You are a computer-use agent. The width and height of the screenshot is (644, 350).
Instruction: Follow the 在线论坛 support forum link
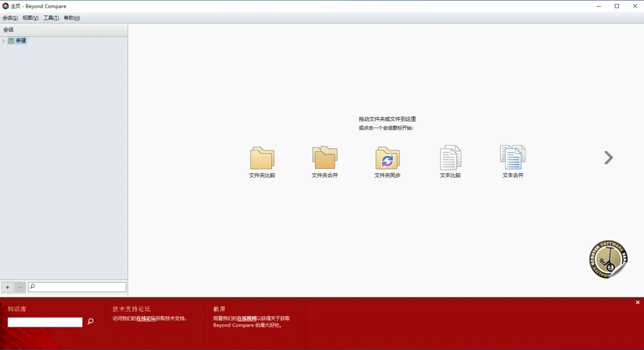[x=146, y=318]
